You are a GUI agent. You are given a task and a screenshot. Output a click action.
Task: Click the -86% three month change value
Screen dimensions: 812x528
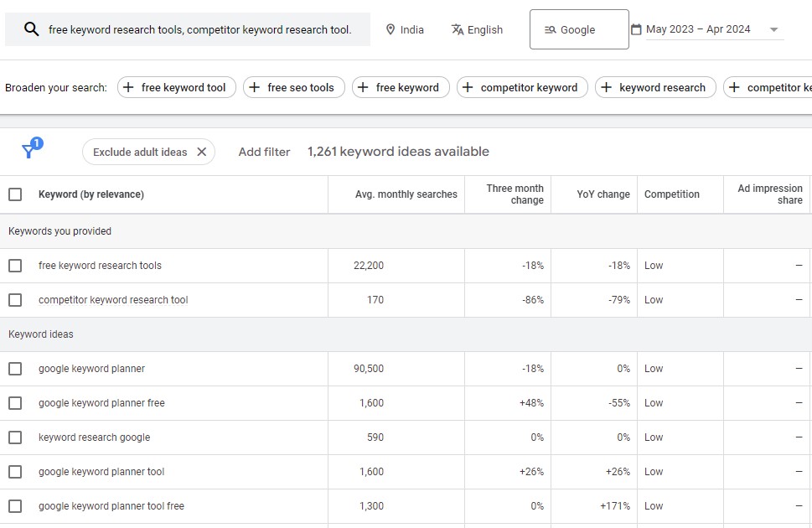click(533, 300)
